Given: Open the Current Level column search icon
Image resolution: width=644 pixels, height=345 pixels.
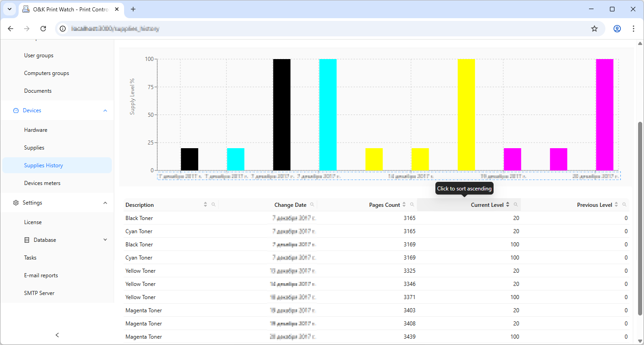Looking at the screenshot, I should (x=515, y=205).
